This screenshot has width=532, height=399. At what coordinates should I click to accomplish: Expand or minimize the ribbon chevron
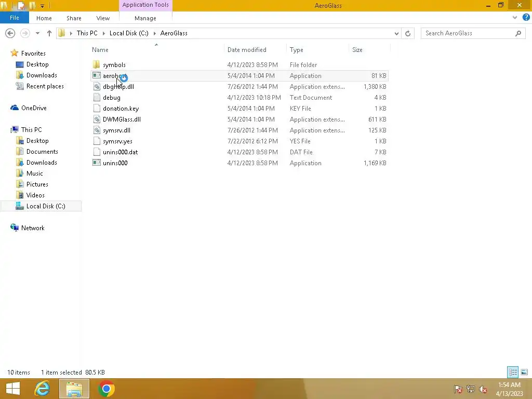pos(515,18)
